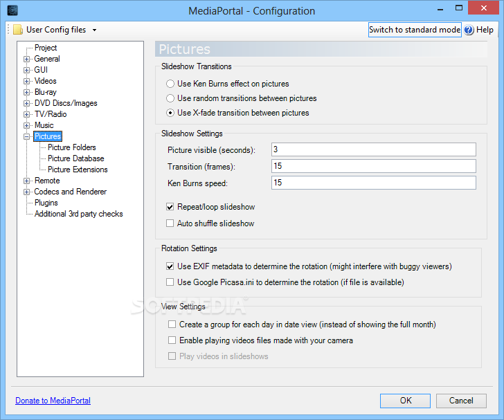Click the Help label in the toolbar
Viewport: 504px width, 420px height.
coord(485,30)
